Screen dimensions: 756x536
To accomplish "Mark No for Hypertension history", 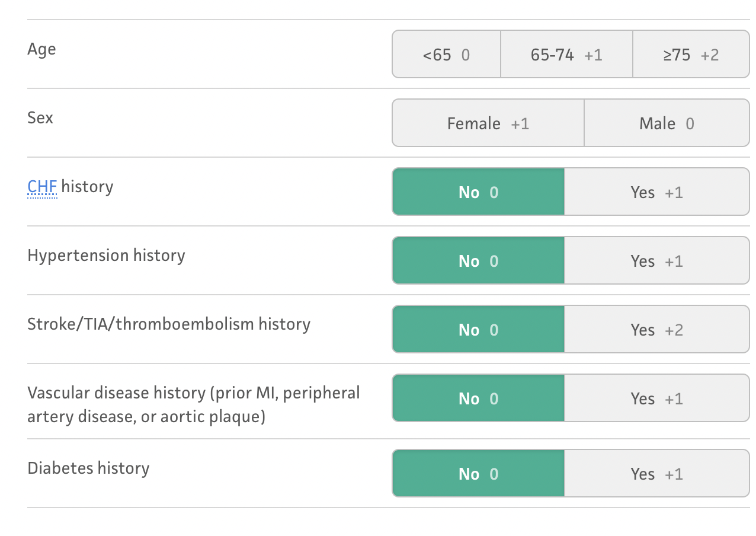I will pos(478,261).
